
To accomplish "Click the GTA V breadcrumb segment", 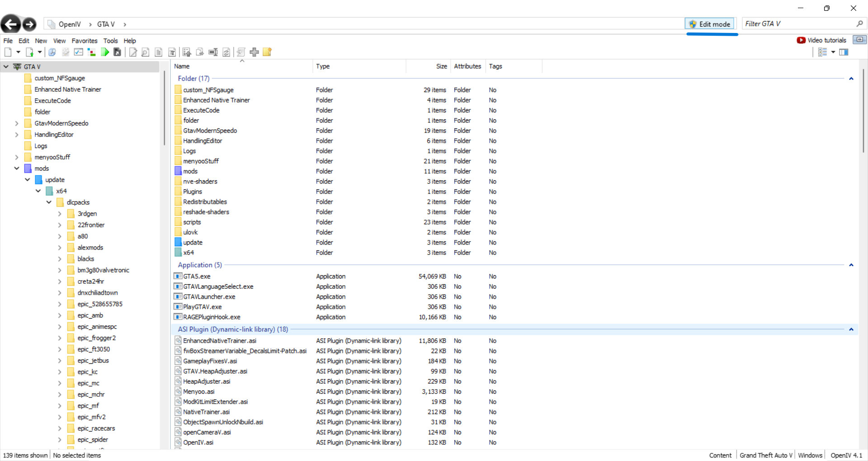I will (106, 24).
